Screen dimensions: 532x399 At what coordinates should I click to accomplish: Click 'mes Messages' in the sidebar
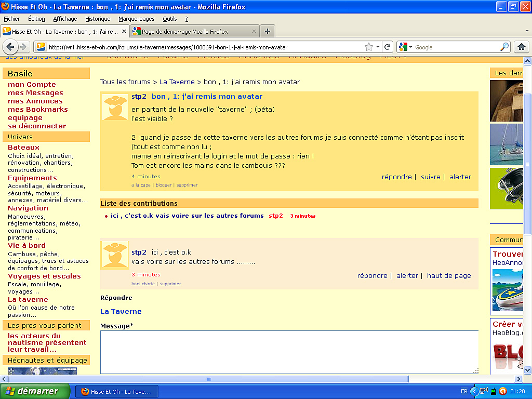point(35,92)
